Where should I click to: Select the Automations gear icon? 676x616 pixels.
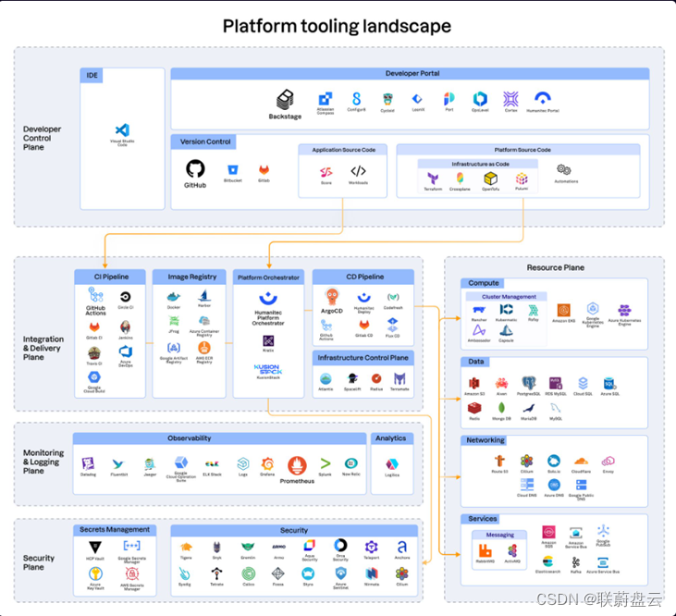pyautogui.click(x=564, y=169)
